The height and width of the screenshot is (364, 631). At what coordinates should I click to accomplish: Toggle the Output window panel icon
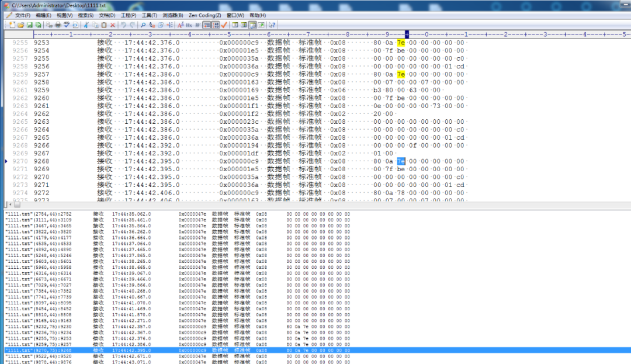pos(253,25)
